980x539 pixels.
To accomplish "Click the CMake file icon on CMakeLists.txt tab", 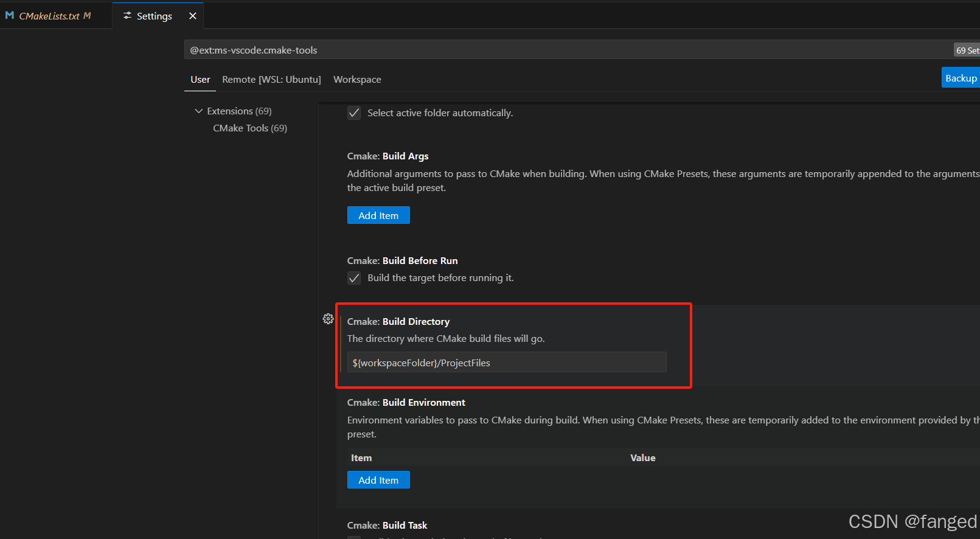I will [10, 16].
